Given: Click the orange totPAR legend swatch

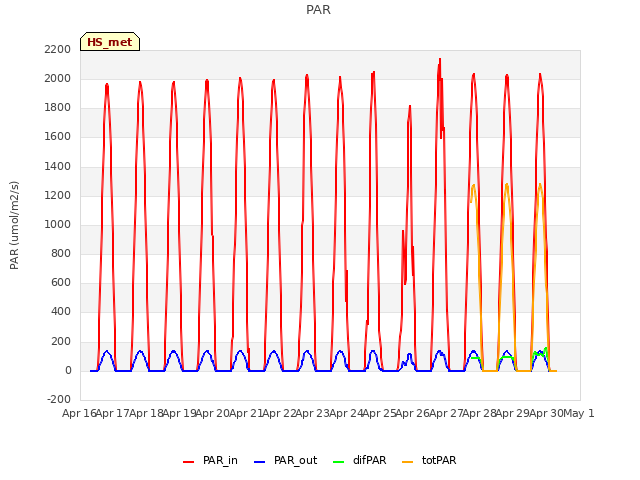Looking at the screenshot, I should [x=408, y=462].
